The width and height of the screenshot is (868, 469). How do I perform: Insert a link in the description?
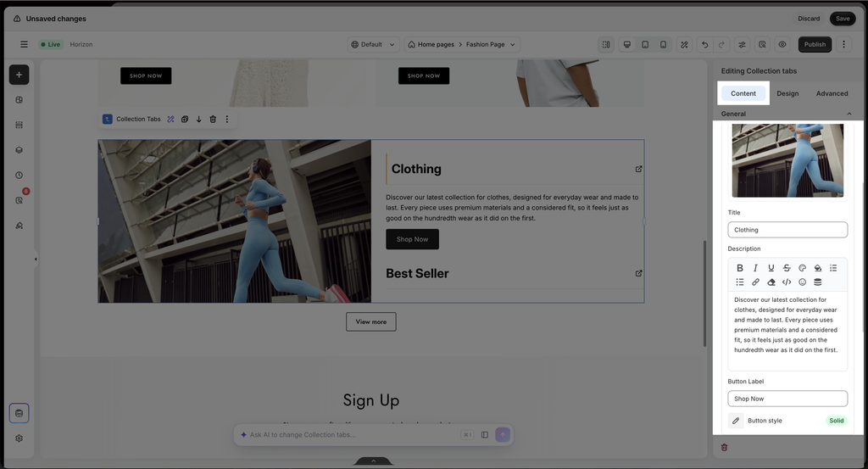pyautogui.click(x=755, y=282)
